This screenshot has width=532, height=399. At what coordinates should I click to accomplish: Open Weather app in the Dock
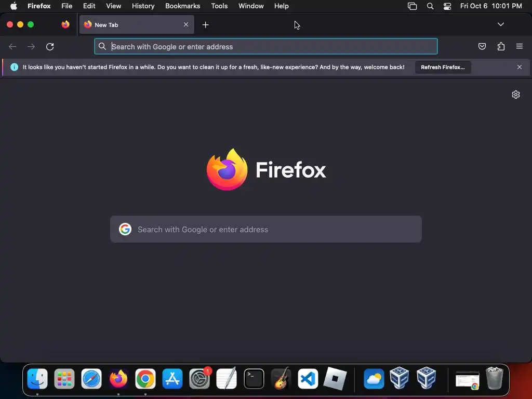[374, 378]
